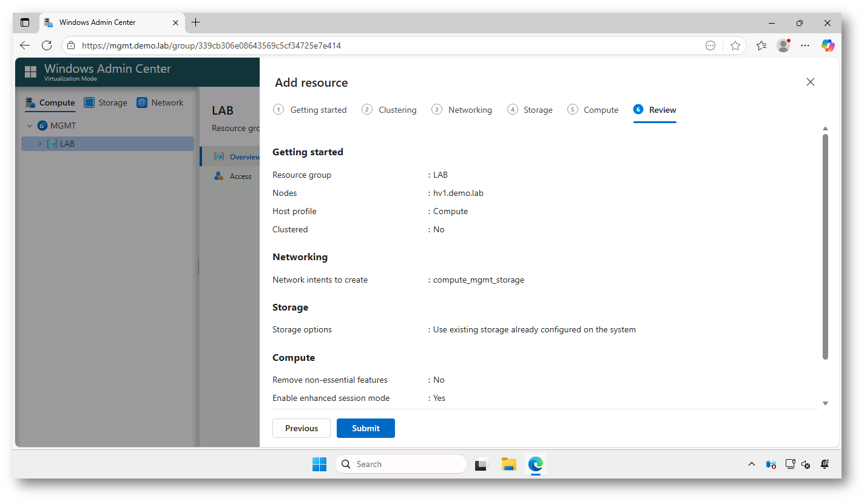Open File Explorer from the taskbar

508,464
